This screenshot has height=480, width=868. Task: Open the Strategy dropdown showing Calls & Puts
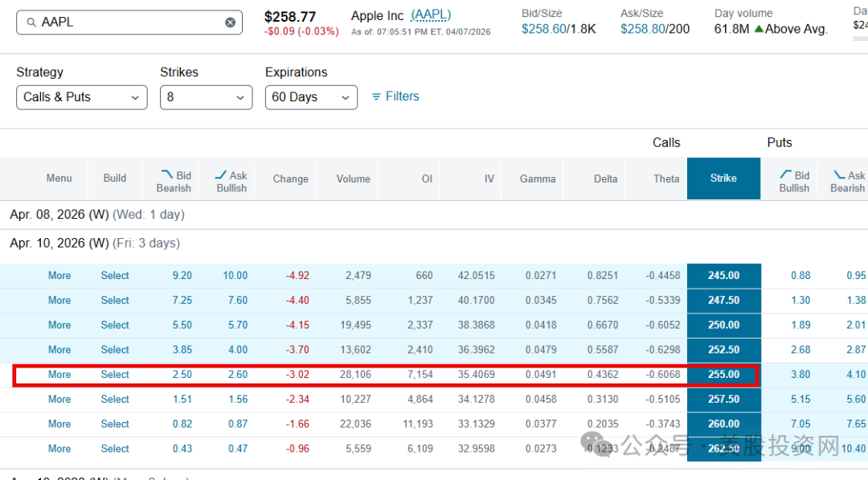coord(81,96)
